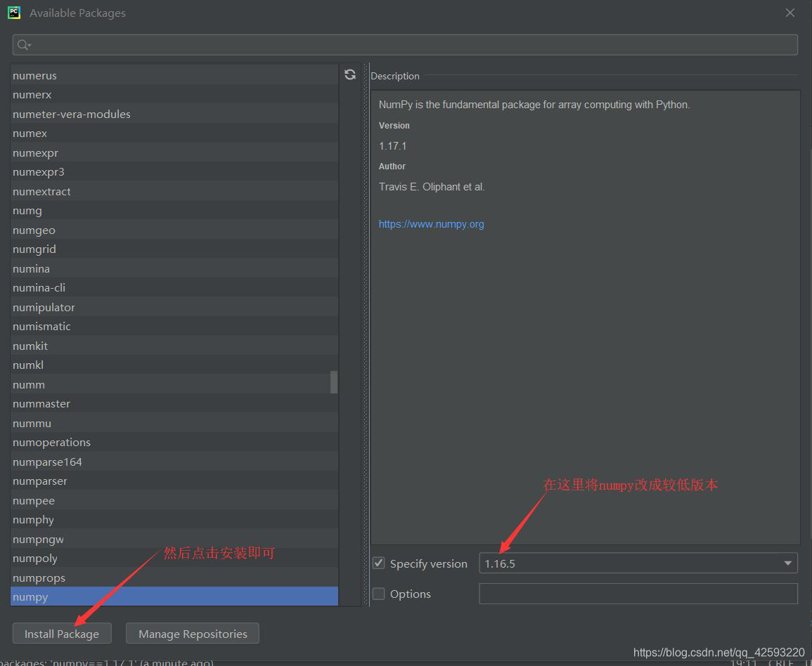
Task: Select the numparse164 package
Action: point(174,462)
